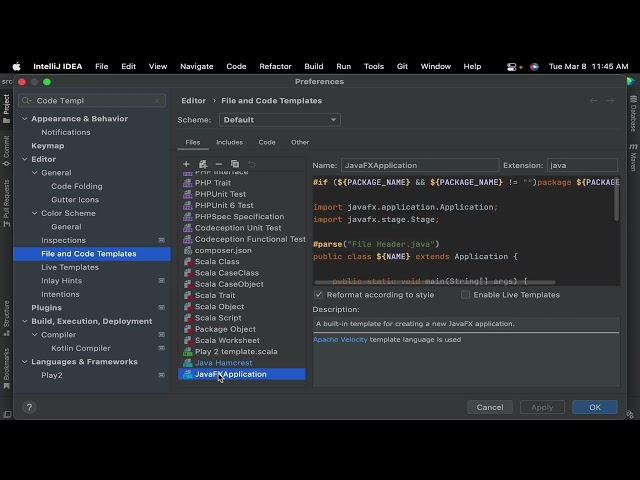Select the Java Hamcrest template
Screen dimensions: 640x480
242,362
